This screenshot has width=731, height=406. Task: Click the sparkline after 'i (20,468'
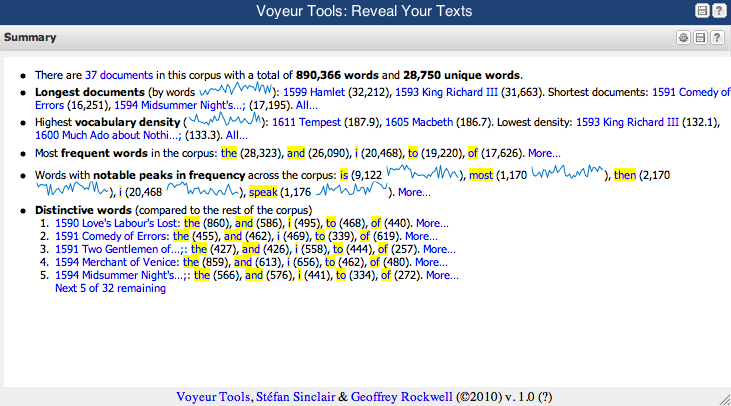coord(203,189)
